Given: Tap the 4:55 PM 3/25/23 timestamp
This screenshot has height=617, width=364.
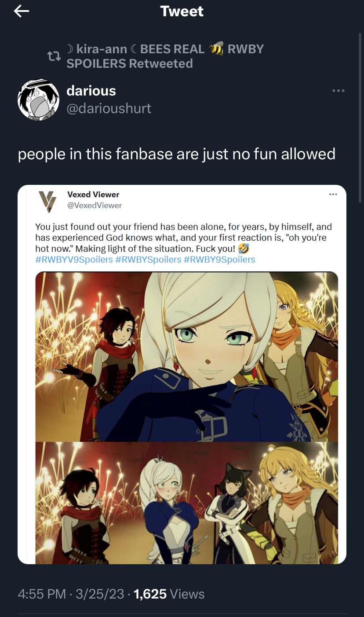Looking at the screenshot, I should (x=71, y=594).
